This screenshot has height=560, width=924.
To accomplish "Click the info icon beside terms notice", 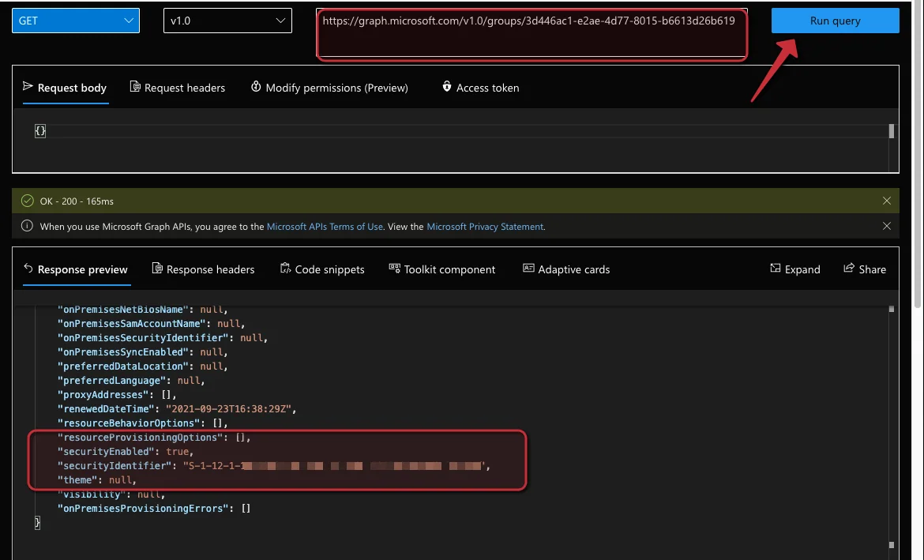I will pyautogui.click(x=27, y=226).
